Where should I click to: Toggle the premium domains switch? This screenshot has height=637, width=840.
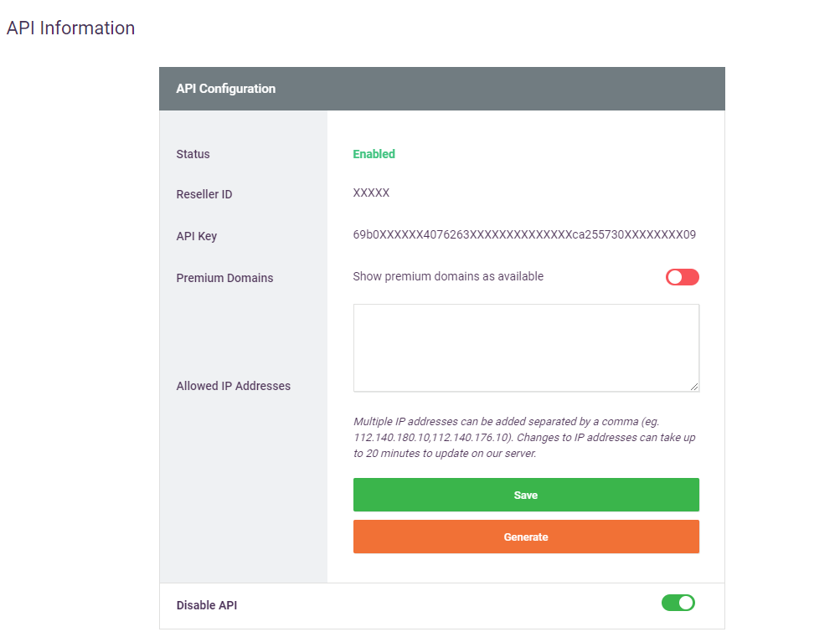[682, 277]
